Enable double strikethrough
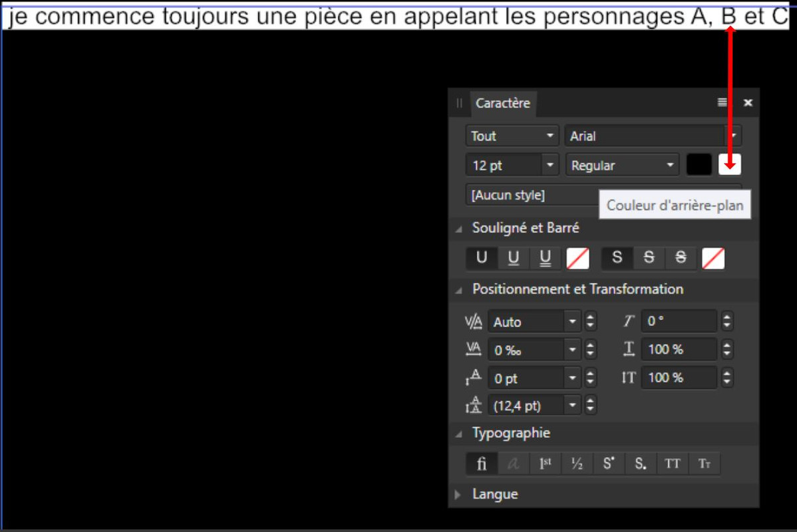The width and height of the screenshot is (797, 532). pyautogui.click(x=681, y=257)
